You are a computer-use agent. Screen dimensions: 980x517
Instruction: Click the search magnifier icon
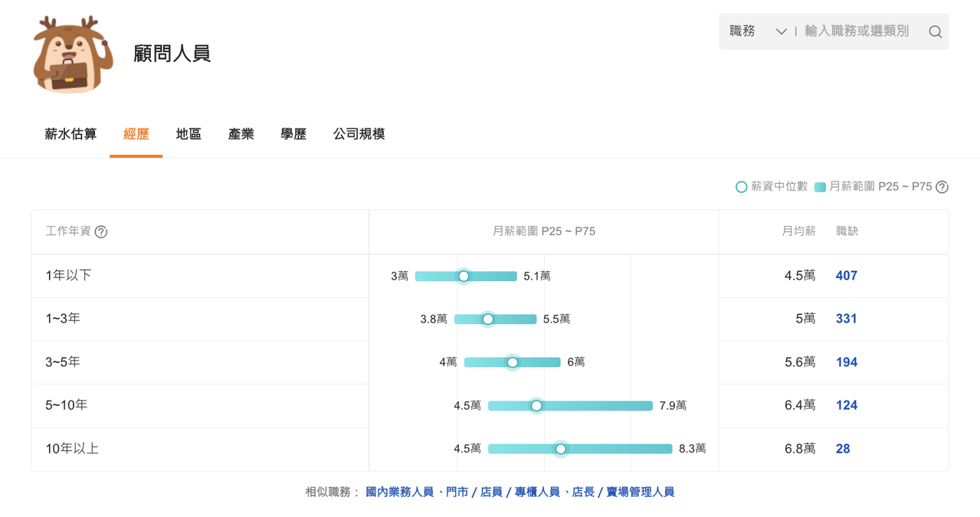[935, 32]
